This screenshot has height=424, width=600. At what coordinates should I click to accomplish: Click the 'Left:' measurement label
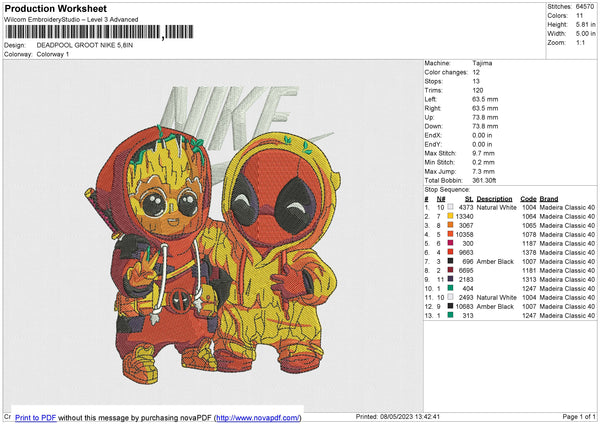click(430, 99)
